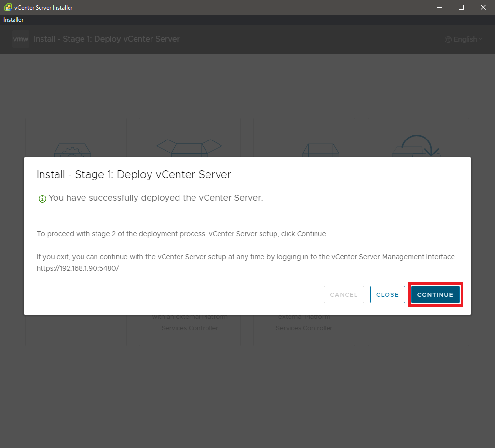
Task: Click the header title 'Install - Stage 1: Deploy vCenter Server'
Action: pyautogui.click(x=107, y=39)
